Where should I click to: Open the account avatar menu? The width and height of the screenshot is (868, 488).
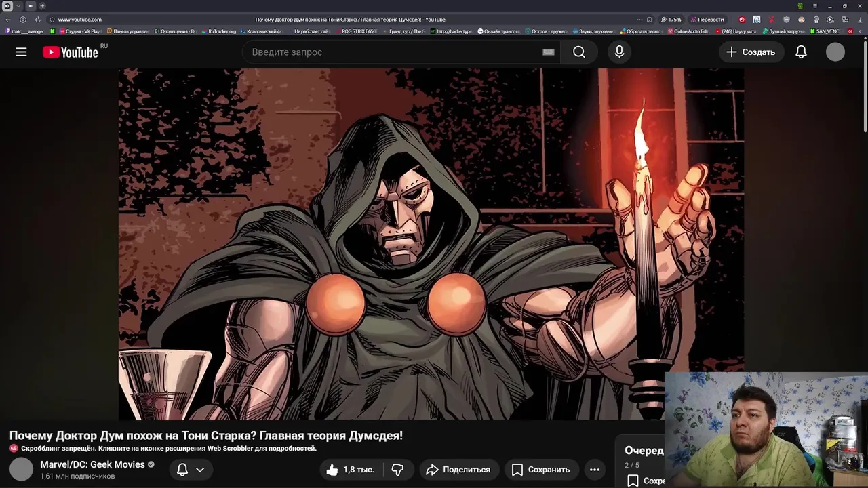tap(835, 52)
